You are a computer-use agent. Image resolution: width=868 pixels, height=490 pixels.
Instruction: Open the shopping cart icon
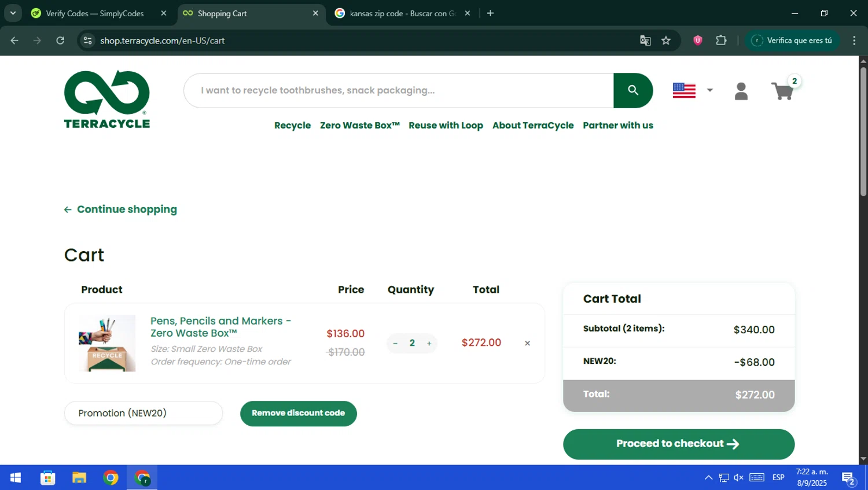click(782, 91)
